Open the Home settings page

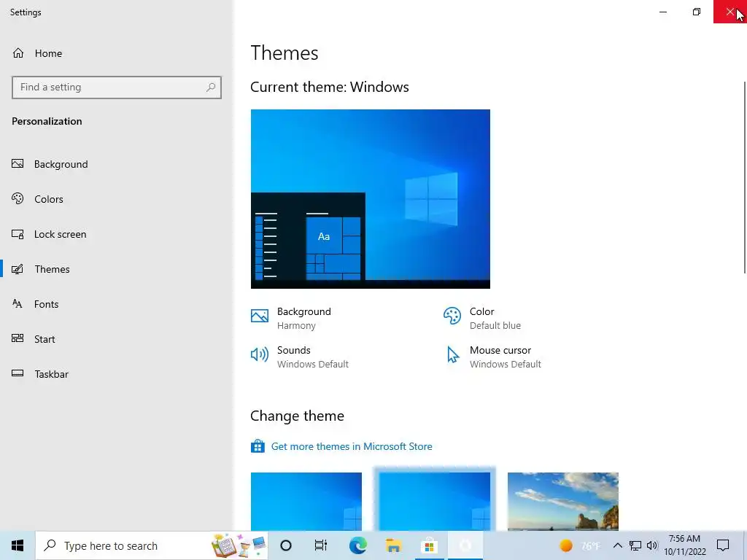point(117,53)
